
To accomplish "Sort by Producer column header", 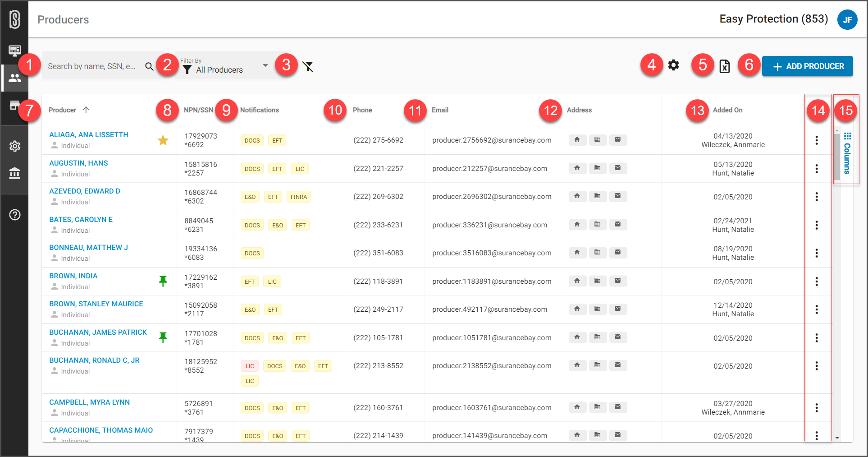I will pyautogui.click(x=62, y=110).
